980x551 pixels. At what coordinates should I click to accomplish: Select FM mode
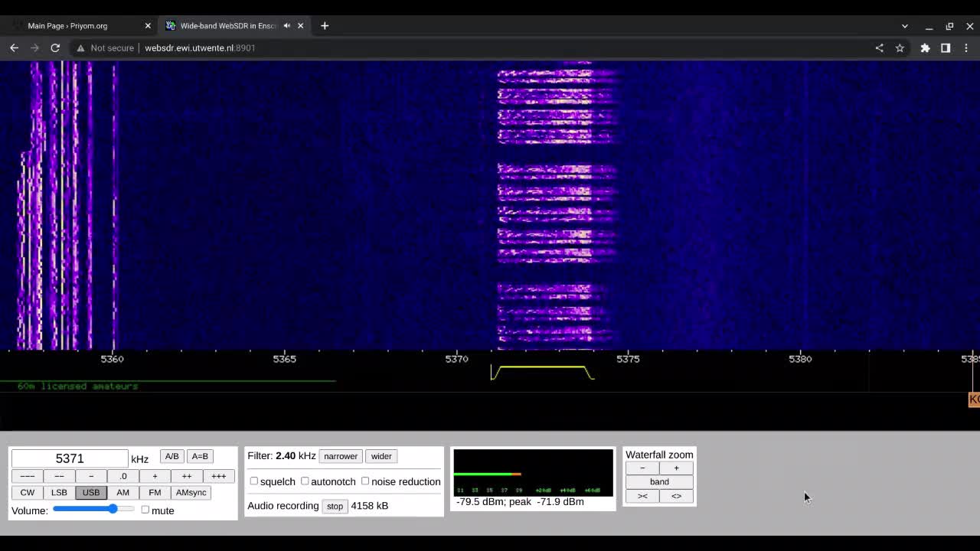[x=155, y=492]
